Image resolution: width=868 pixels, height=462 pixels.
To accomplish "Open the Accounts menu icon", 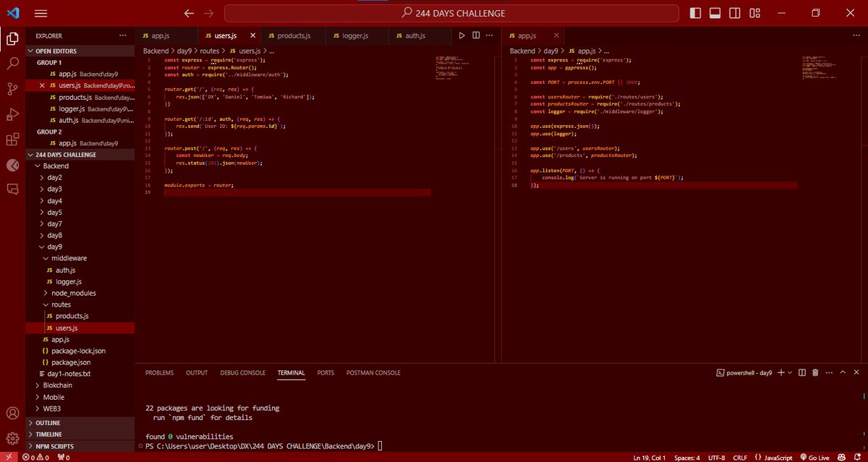I will (x=12, y=414).
